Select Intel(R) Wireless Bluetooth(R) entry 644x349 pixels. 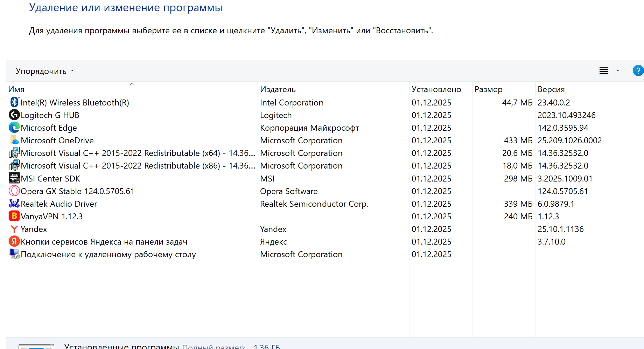75,103
